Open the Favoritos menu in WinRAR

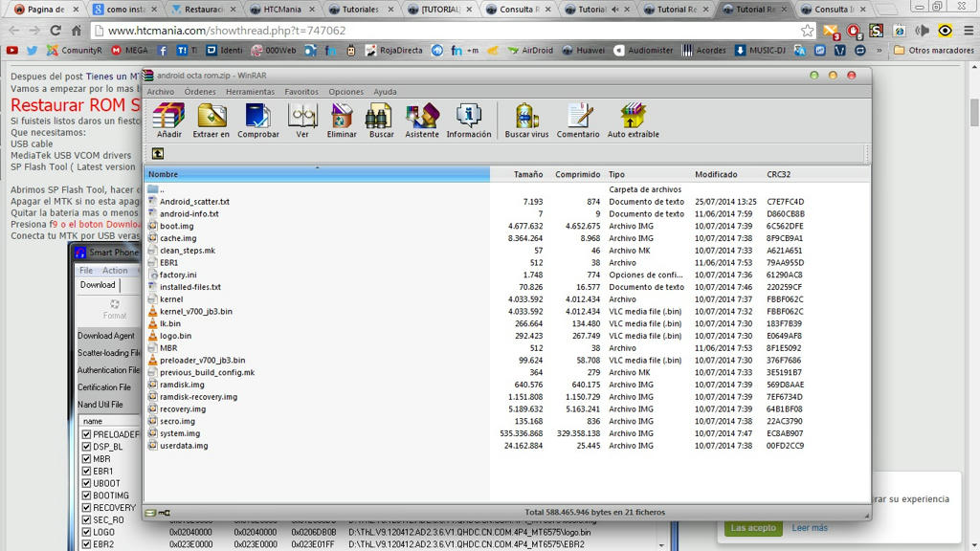pyautogui.click(x=301, y=92)
